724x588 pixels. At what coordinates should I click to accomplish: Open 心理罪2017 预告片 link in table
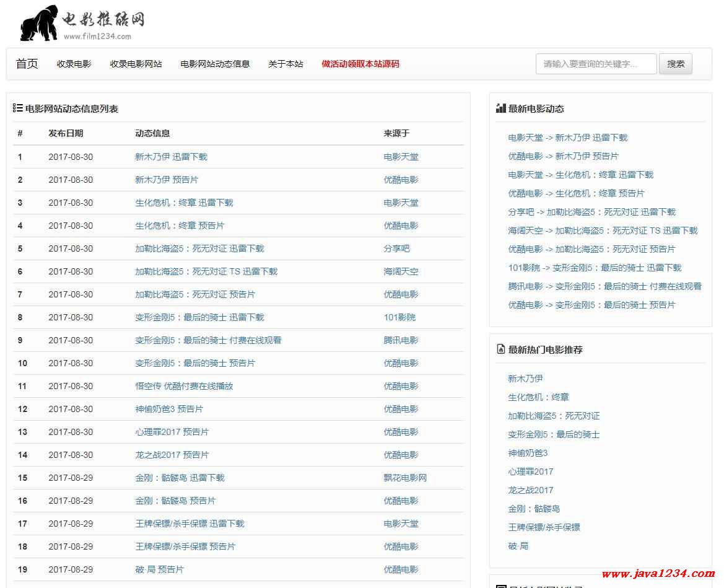(172, 432)
